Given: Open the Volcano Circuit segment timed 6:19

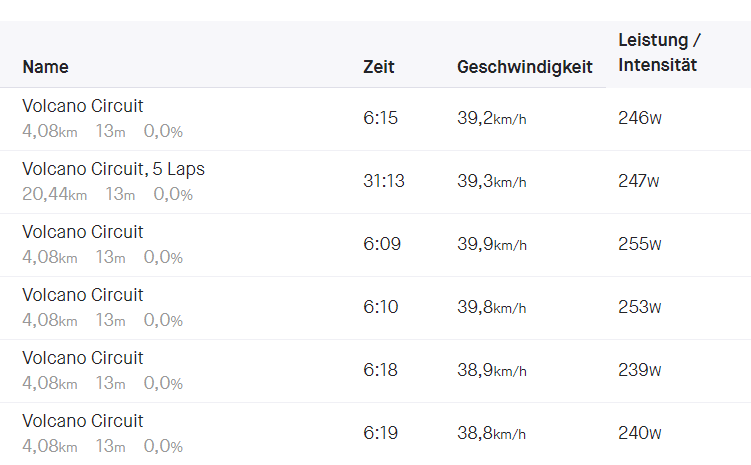Looking at the screenshot, I should point(83,421).
